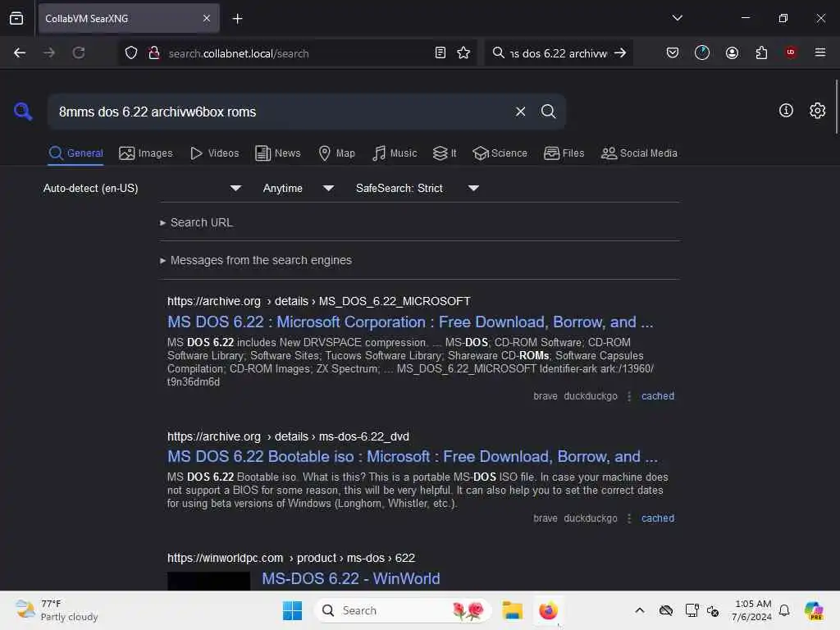840x630 pixels.
Task: Open Firefox hamburger application menu
Action: [x=819, y=52]
